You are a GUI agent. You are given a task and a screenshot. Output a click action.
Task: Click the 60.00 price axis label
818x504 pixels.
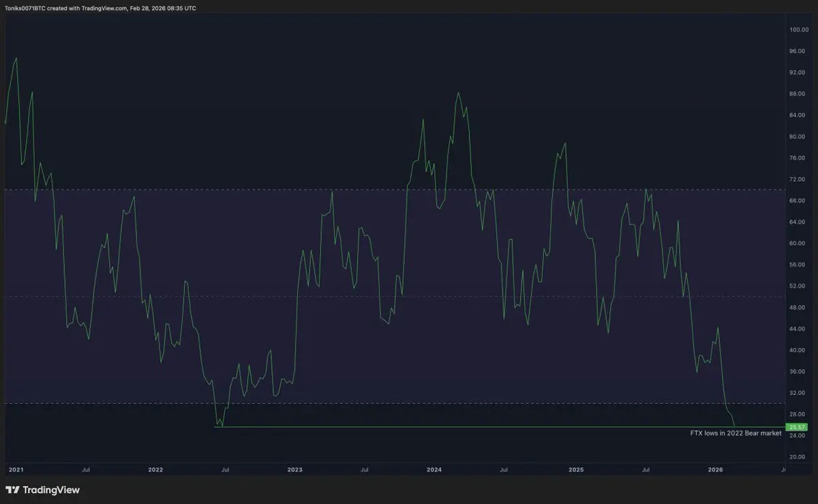click(x=798, y=243)
